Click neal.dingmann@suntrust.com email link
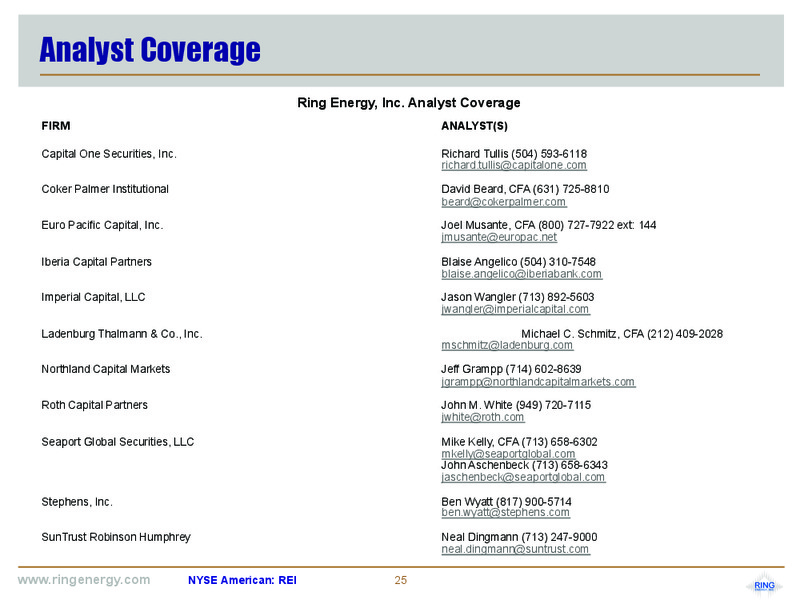The height and width of the screenshot is (600, 800). (x=515, y=549)
